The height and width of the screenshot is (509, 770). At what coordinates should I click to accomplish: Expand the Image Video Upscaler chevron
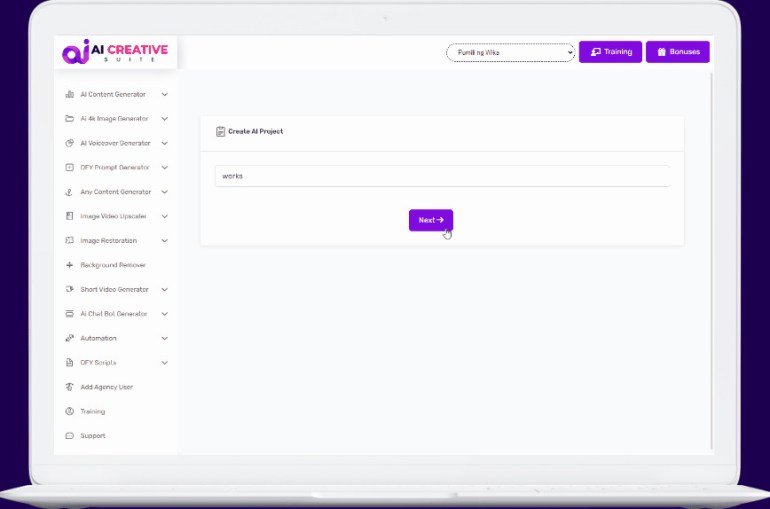pos(165,216)
